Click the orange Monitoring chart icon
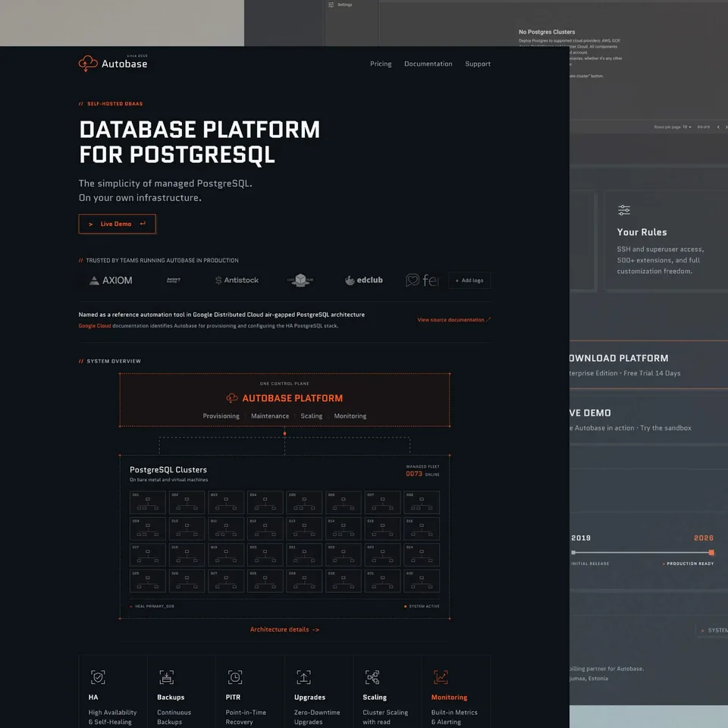This screenshot has width=728, height=728. 441,677
